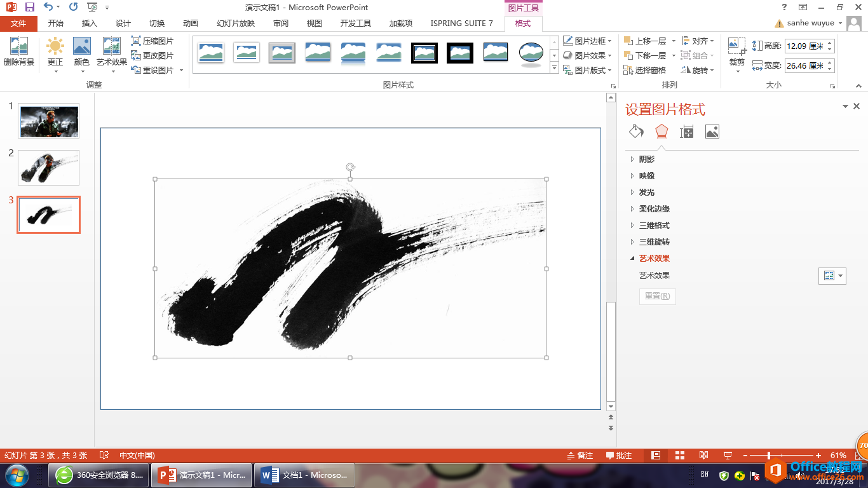This screenshot has height=488, width=868.
Task: Click the 删除背景 remove background icon
Action: 18,48
